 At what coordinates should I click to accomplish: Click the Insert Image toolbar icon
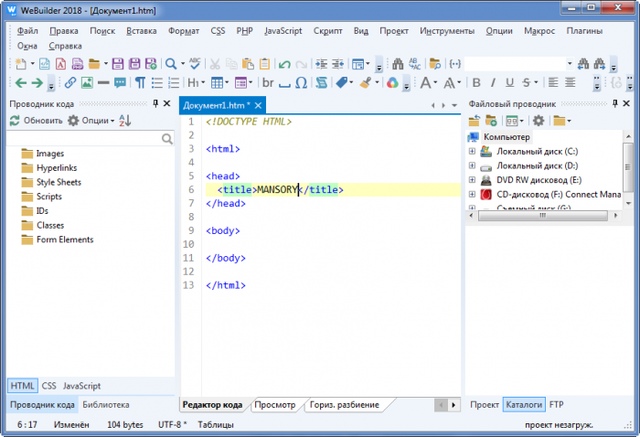(x=87, y=82)
